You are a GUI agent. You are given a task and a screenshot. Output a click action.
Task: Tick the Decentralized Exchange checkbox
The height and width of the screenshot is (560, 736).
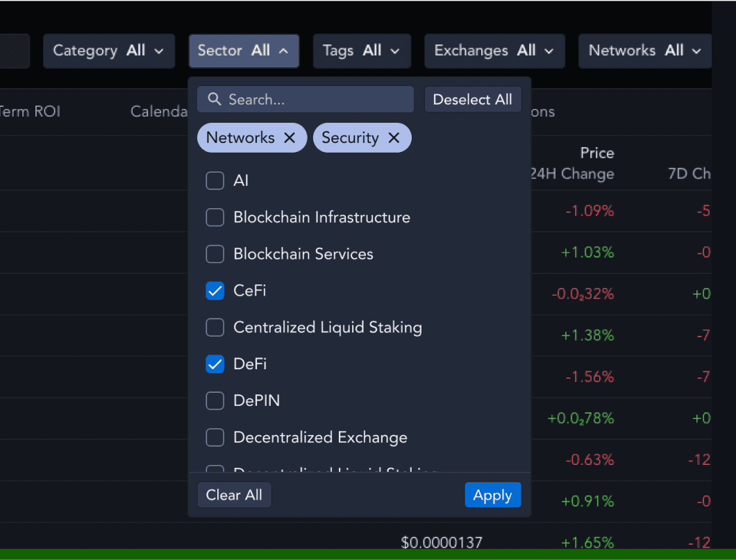tap(215, 437)
